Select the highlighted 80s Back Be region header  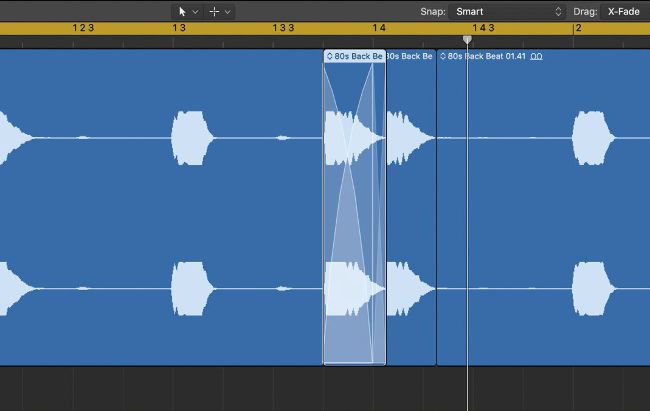pyautogui.click(x=354, y=56)
